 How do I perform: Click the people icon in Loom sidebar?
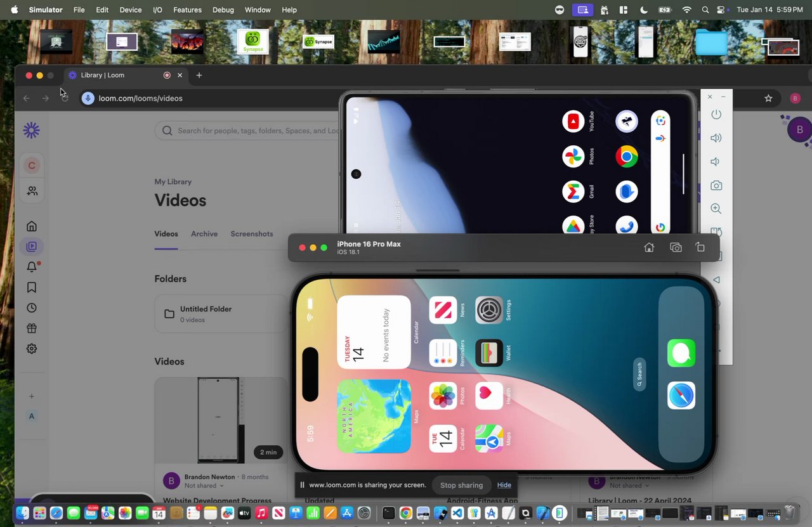point(32,191)
